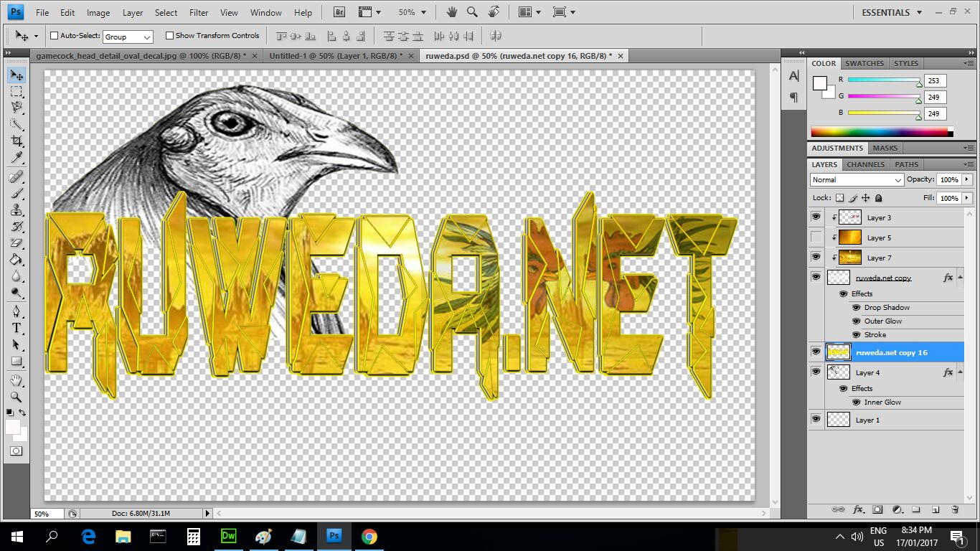Pick a color from the color spectrum ramp

point(880,132)
